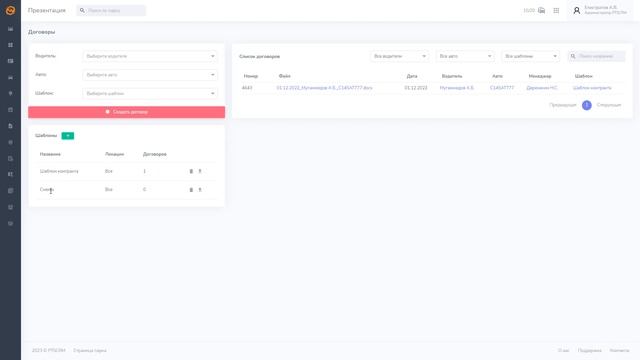Viewport: 640px width, 360px height.
Task: Click the 2023 © copyright footer text
Action: pyautogui.click(x=49, y=351)
